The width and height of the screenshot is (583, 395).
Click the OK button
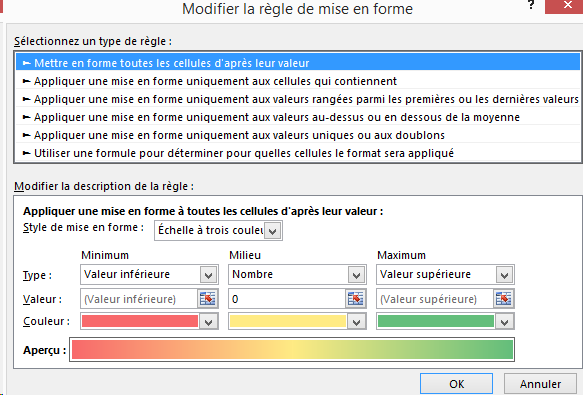pos(457,384)
